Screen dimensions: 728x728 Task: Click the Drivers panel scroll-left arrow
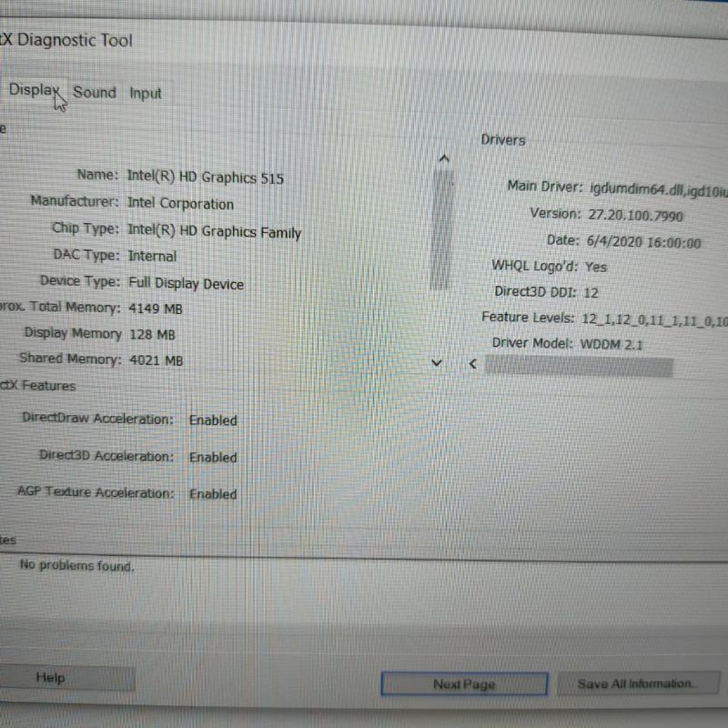[x=472, y=363]
